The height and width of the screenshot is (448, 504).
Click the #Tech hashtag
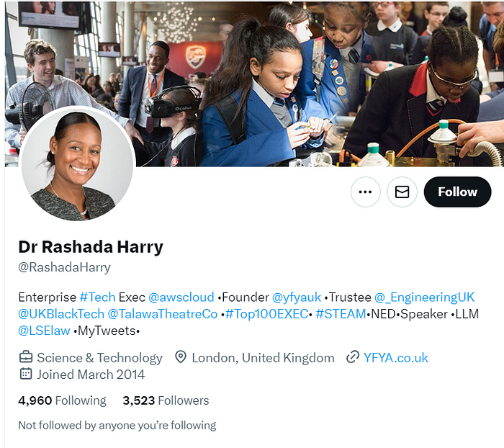(97, 297)
